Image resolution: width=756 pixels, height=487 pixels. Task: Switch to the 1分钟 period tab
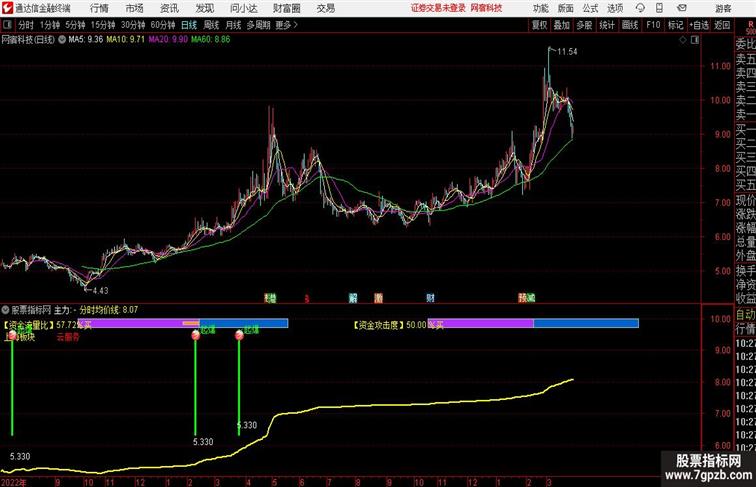coord(50,25)
